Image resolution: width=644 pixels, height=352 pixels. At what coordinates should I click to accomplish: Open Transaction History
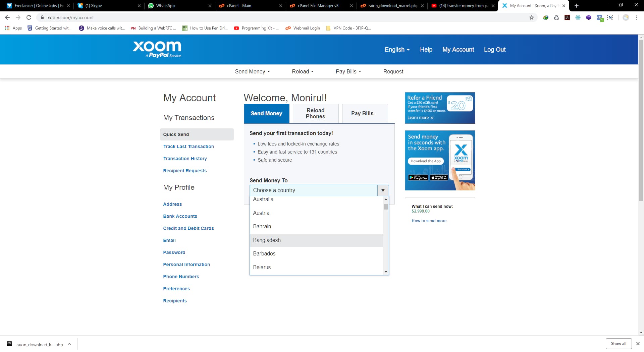pos(185,159)
